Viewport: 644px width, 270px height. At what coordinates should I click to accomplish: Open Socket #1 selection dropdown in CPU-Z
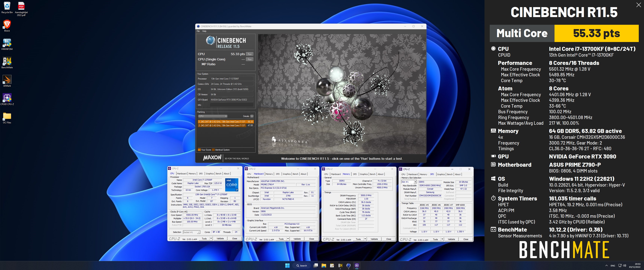tap(192, 232)
